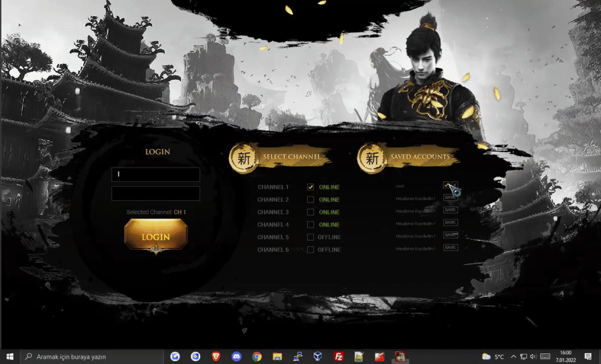Open VirtualBox from the taskbar
The height and width of the screenshot is (364, 601).
pos(318,356)
